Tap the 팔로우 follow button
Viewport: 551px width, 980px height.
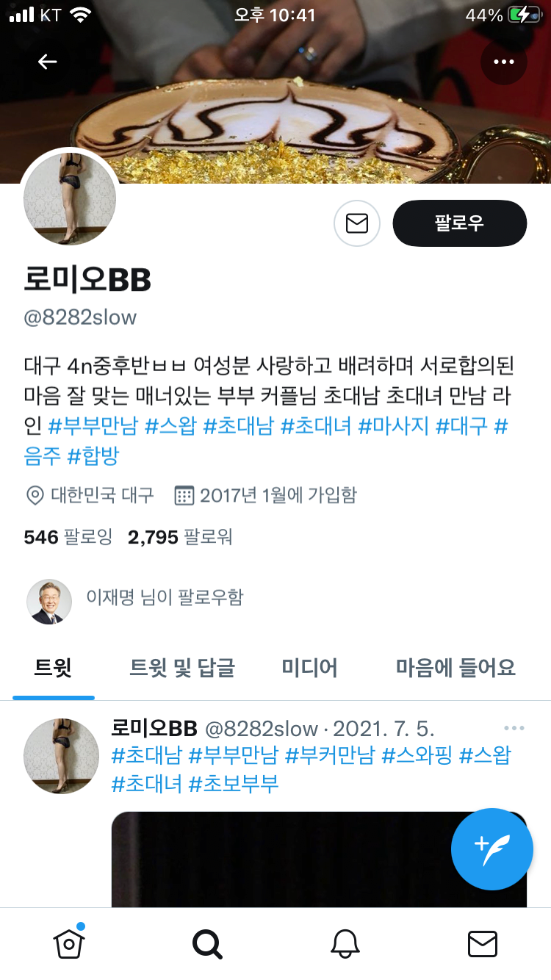pos(460,223)
